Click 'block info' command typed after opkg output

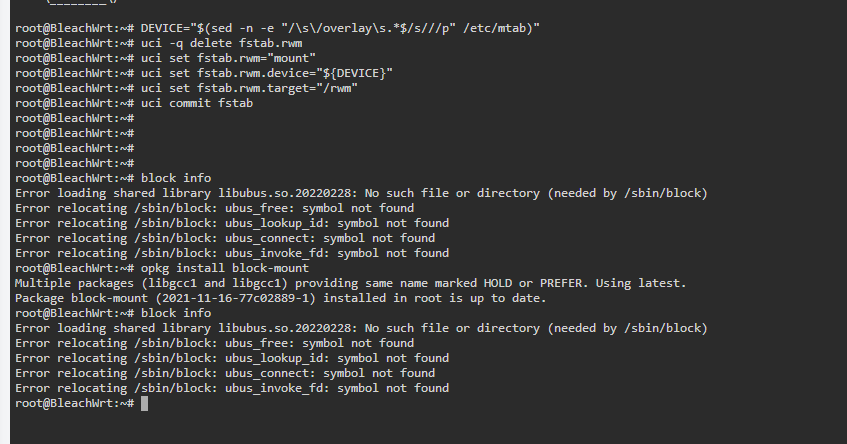[176, 313]
